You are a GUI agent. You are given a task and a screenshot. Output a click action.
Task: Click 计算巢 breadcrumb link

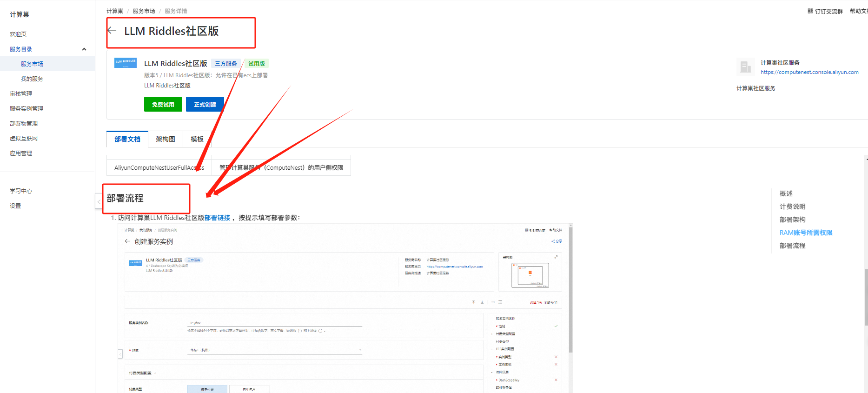pos(115,11)
